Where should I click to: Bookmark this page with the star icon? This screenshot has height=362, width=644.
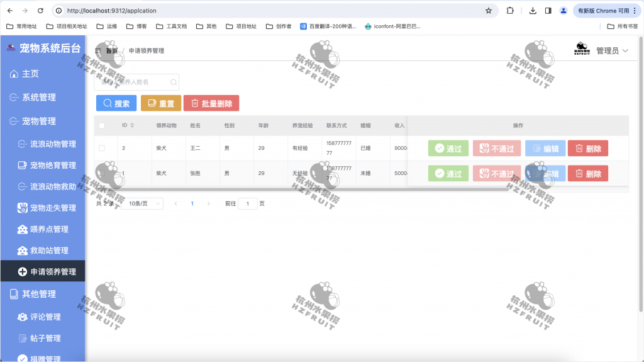tap(488, 11)
